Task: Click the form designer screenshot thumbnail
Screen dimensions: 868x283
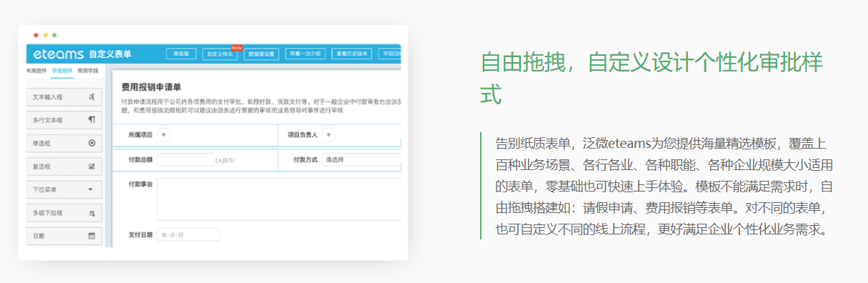Action: click(213, 143)
